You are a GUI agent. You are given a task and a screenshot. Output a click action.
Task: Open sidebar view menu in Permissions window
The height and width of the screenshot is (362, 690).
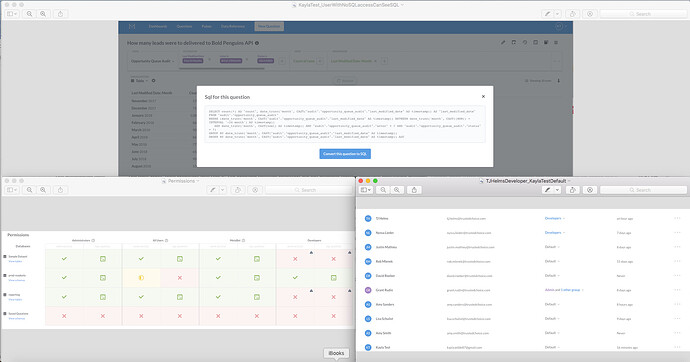coord(12,190)
